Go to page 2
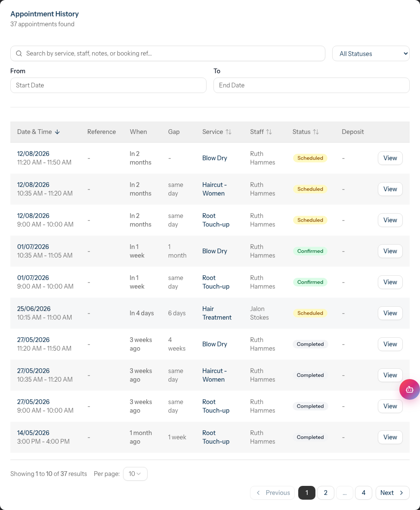 point(325,493)
